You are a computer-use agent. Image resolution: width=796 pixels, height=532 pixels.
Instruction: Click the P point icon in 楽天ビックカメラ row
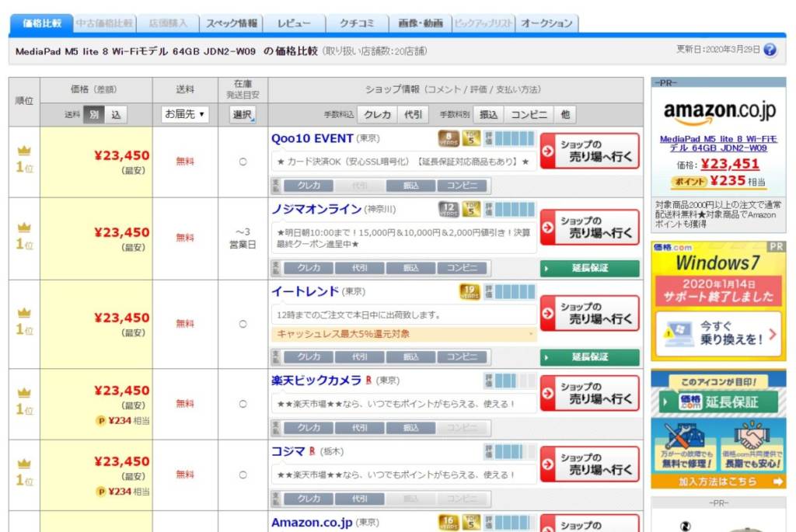coord(101,420)
